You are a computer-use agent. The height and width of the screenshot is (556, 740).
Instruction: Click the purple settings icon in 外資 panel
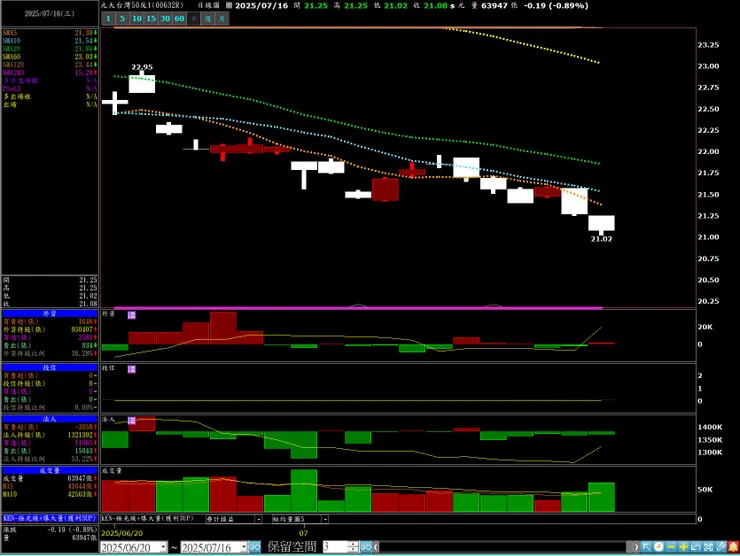click(132, 315)
